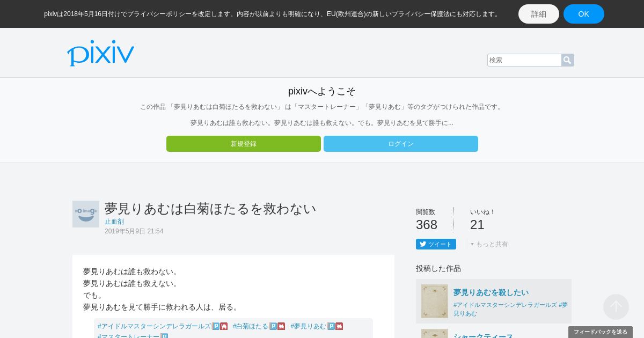Viewport: 644px width, 338px height.
Task: Open tag #白菊ほたる
Action: tap(251, 326)
